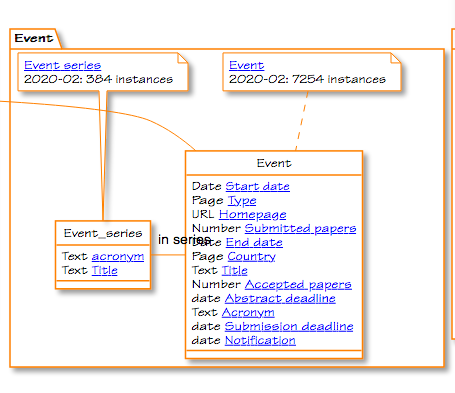Select the Event class header box
Viewport: 455px width, 393px height.
click(x=274, y=163)
